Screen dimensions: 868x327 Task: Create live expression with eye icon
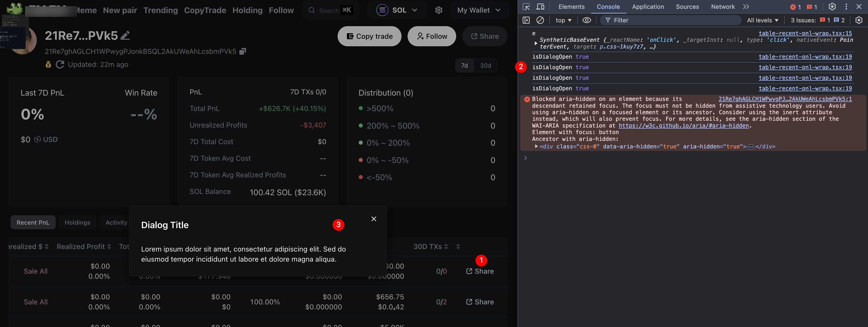[587, 20]
